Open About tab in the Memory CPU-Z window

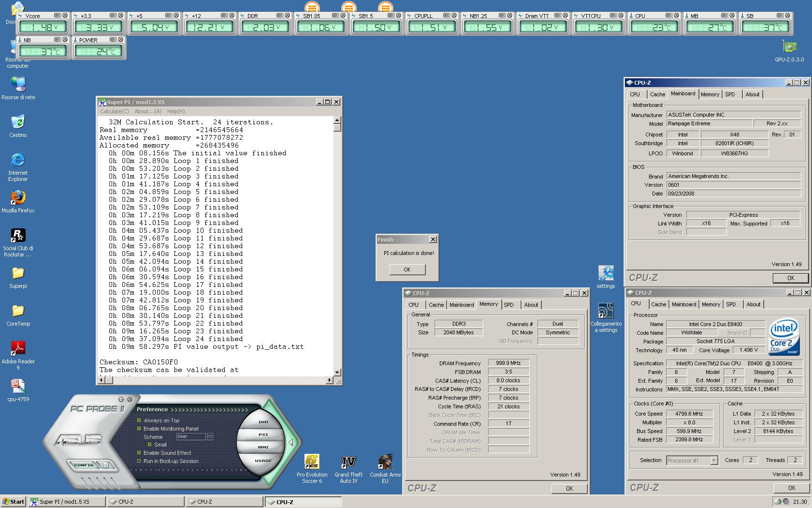531,305
